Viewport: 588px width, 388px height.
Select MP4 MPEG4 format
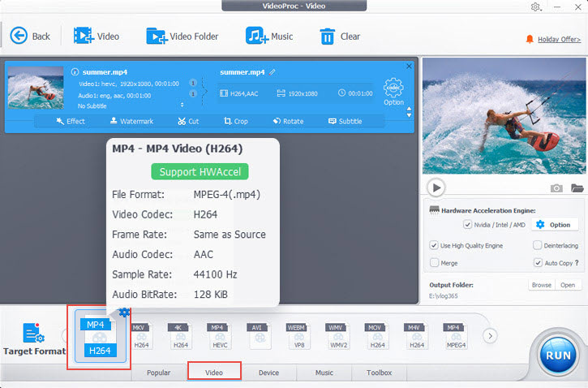pos(456,336)
